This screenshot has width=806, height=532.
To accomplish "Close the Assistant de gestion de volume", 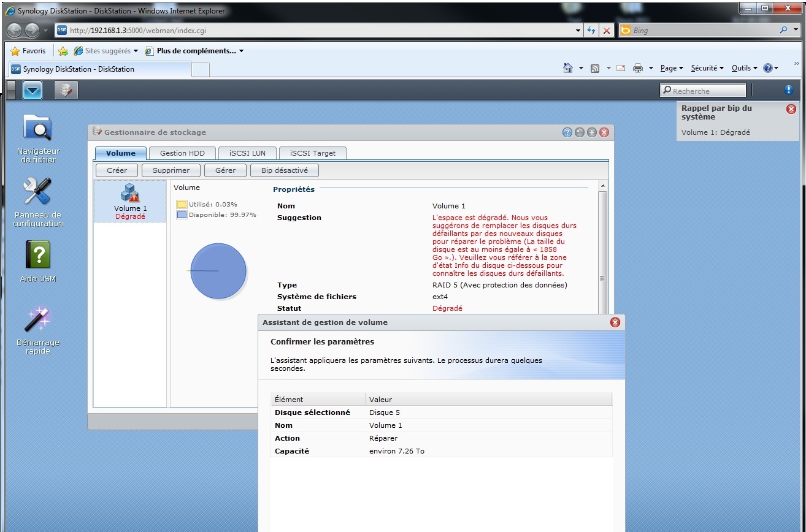I will [x=615, y=322].
